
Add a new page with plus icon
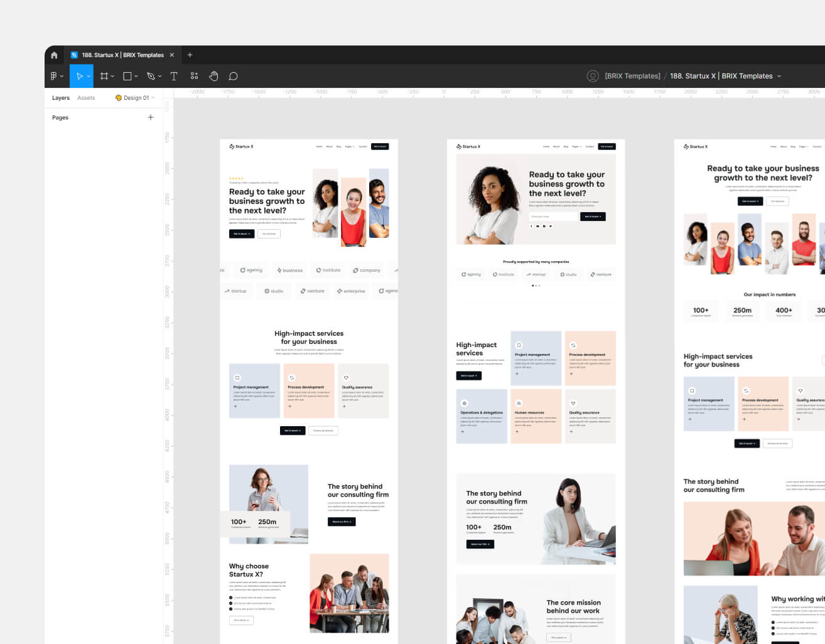(151, 117)
